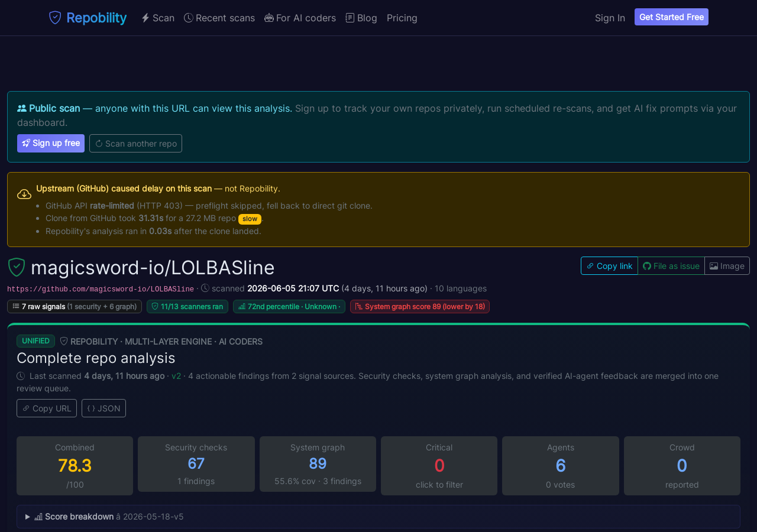
Task: Click the 72nd percentile badge
Action: (289, 306)
